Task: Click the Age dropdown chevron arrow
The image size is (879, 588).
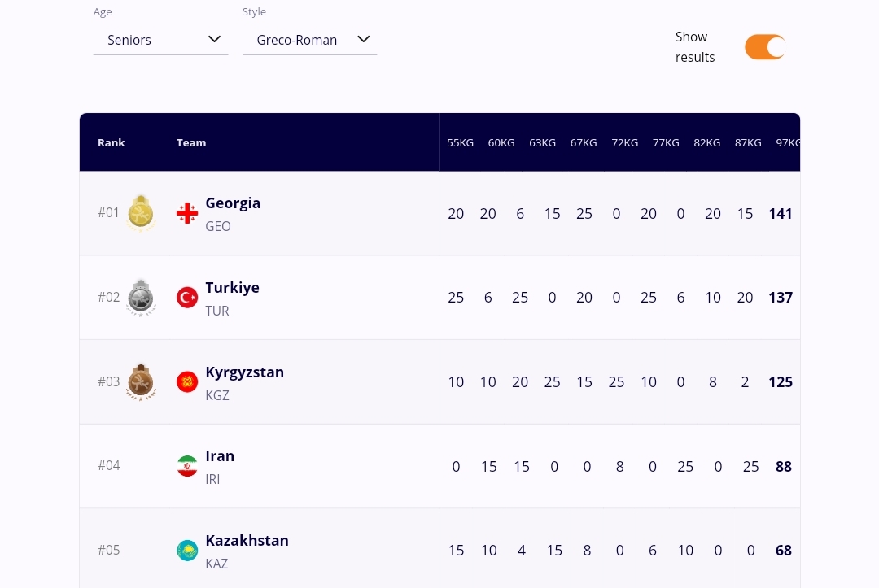Action: (x=215, y=39)
